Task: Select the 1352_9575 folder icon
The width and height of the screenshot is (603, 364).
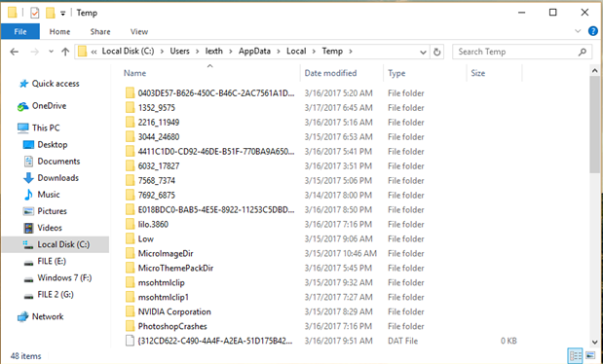Action: coord(130,108)
